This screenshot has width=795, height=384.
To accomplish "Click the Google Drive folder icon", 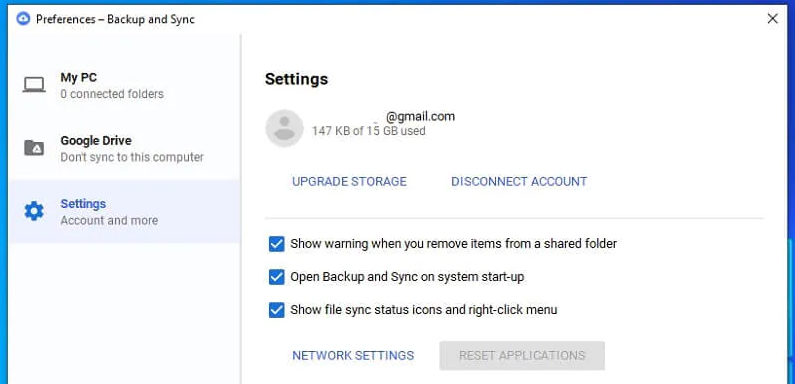I will coord(34,148).
